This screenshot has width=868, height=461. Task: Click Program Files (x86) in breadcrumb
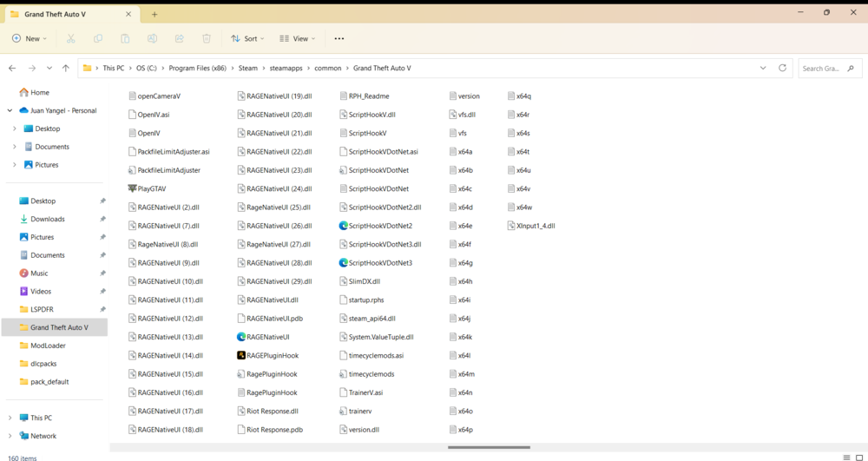click(198, 68)
